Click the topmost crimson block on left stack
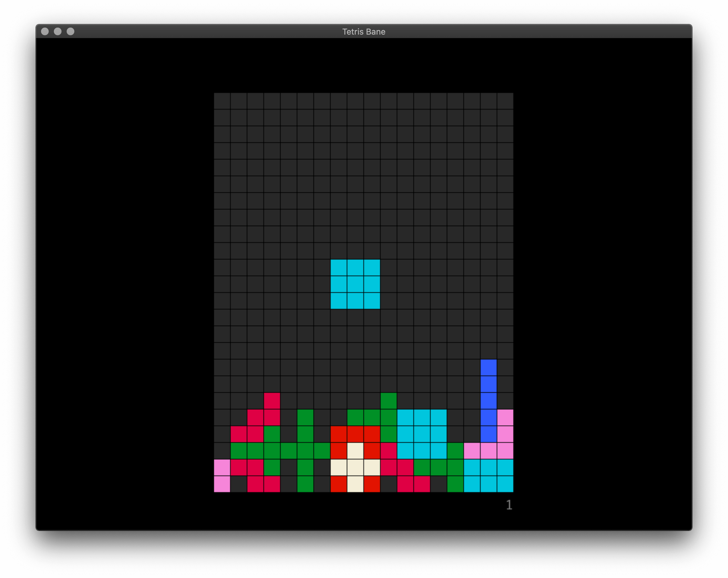This screenshot has height=578, width=728. 272,401
